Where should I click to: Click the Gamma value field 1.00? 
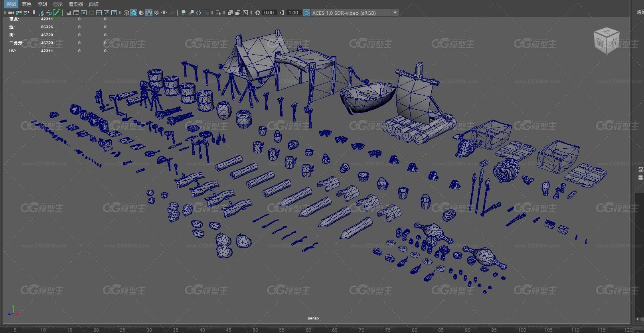294,13
